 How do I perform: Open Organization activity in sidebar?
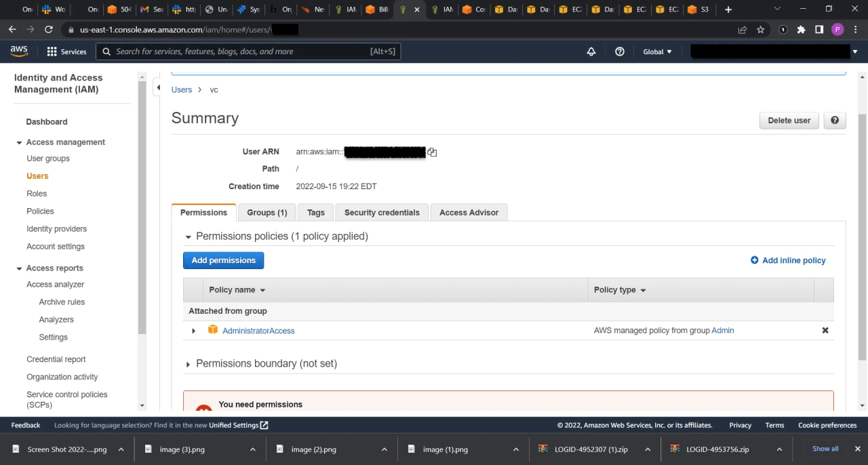point(62,377)
